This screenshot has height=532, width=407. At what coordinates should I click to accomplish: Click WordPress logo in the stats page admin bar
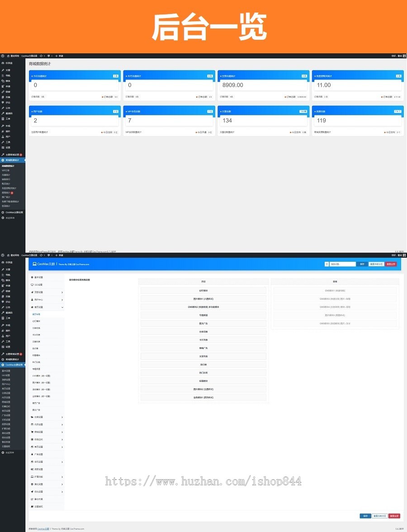click(x=3, y=56)
